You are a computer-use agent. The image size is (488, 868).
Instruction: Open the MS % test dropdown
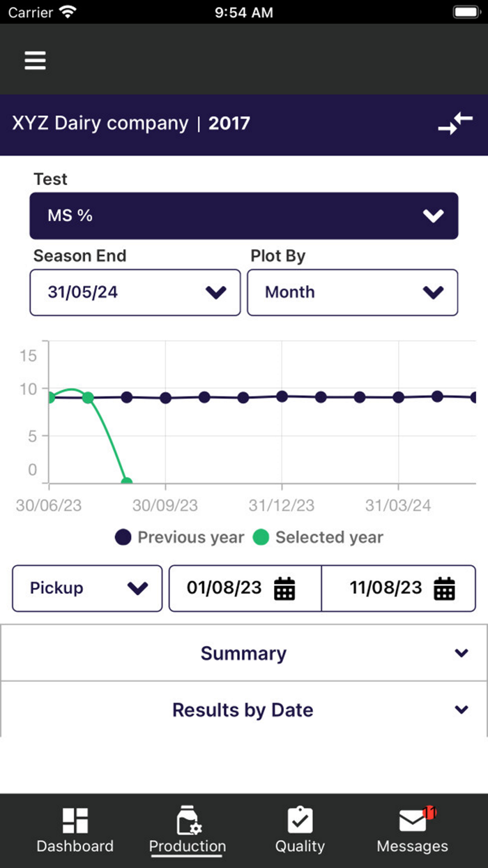pyautogui.click(x=243, y=216)
